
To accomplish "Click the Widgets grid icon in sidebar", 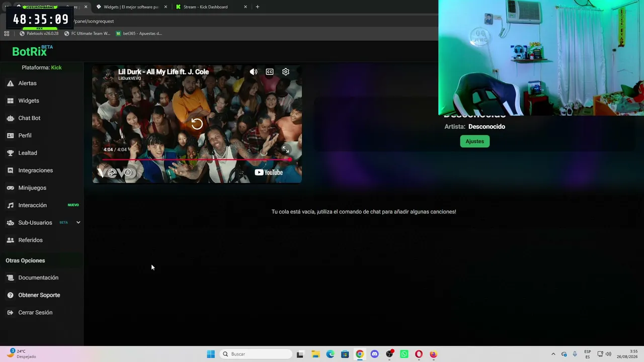I will pyautogui.click(x=10, y=101).
